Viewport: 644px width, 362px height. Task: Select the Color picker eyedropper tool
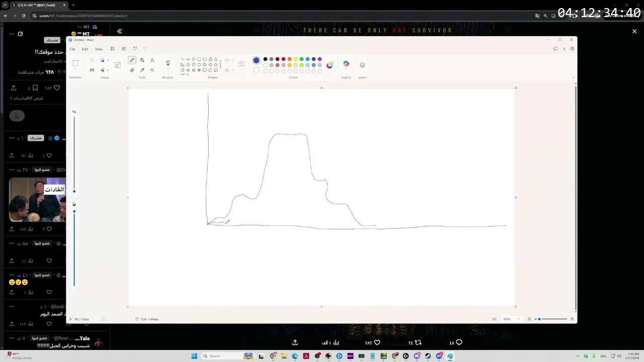click(x=142, y=70)
